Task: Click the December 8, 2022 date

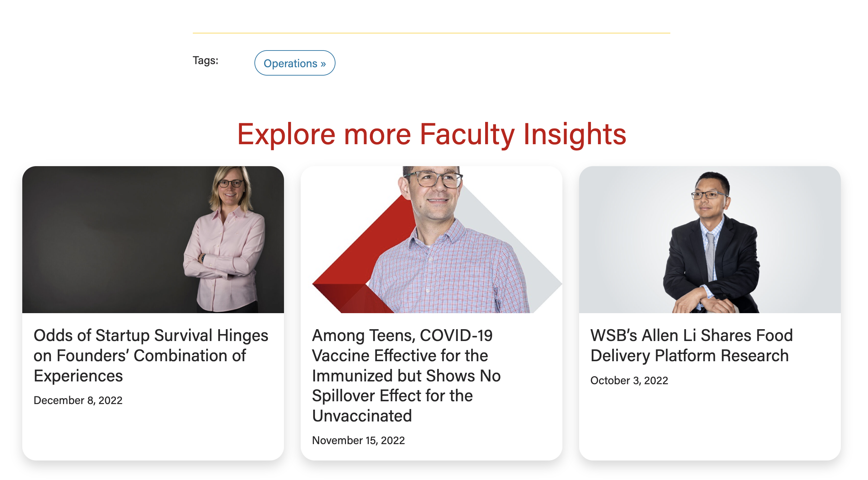Action: (x=78, y=400)
